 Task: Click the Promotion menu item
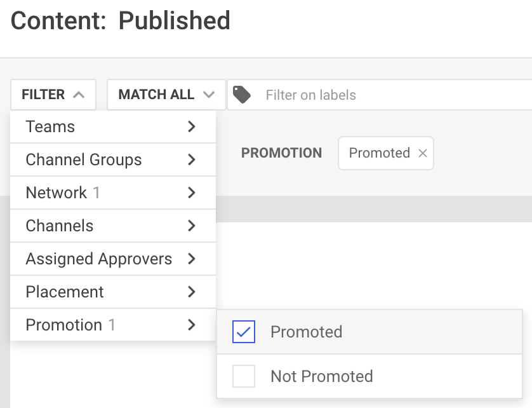(x=113, y=325)
